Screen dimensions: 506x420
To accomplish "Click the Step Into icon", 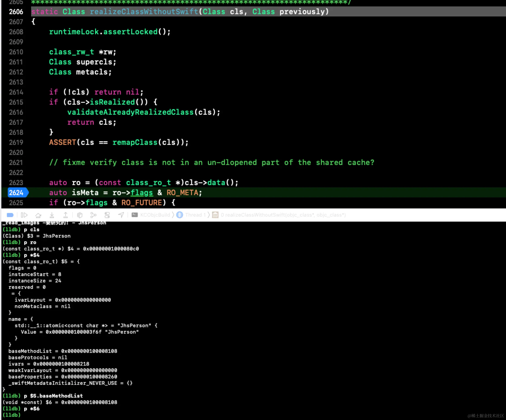I will 52,215.
